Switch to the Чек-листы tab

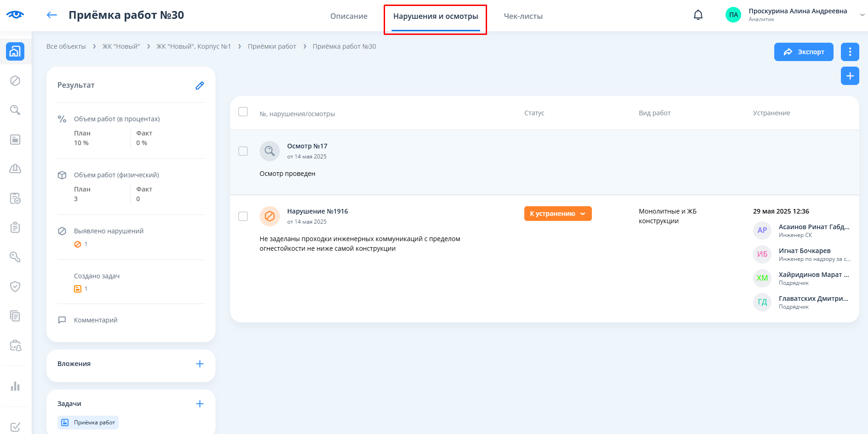coord(523,16)
